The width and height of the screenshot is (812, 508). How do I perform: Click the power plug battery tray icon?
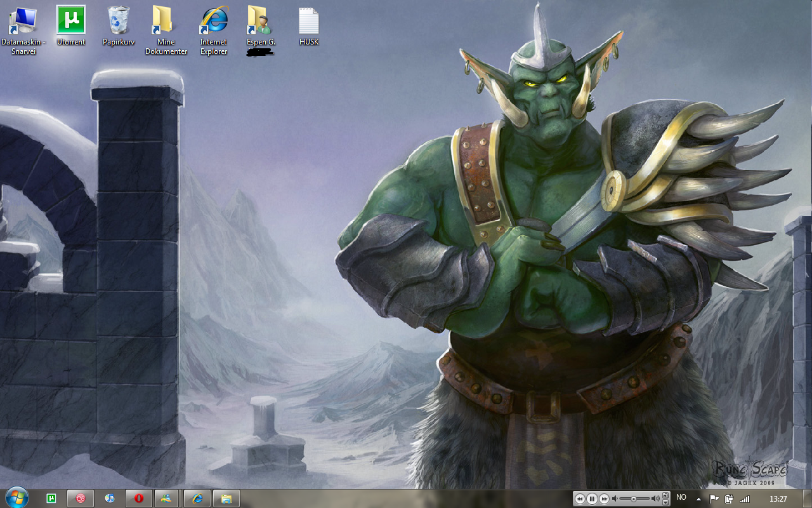[729, 498]
